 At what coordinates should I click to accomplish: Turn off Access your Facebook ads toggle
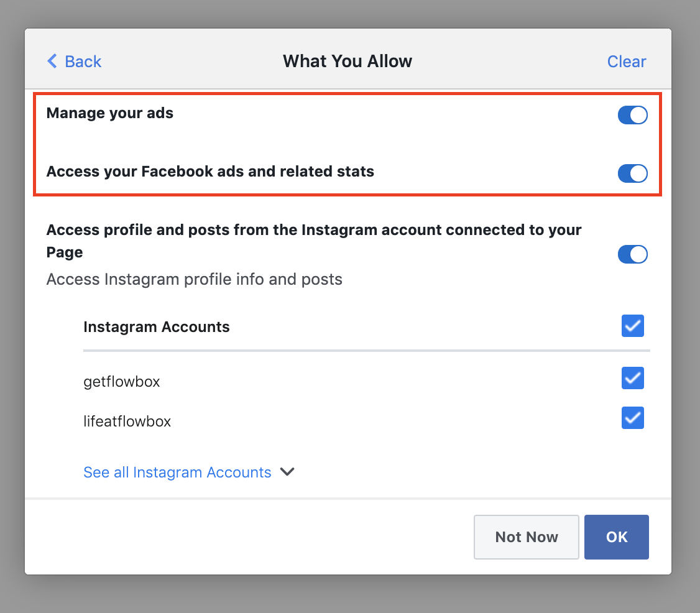point(632,173)
